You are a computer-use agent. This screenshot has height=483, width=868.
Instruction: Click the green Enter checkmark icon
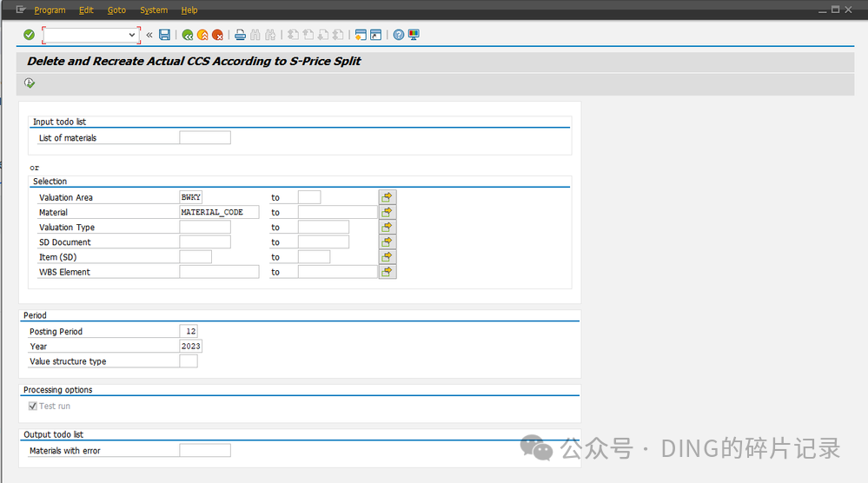(x=30, y=35)
